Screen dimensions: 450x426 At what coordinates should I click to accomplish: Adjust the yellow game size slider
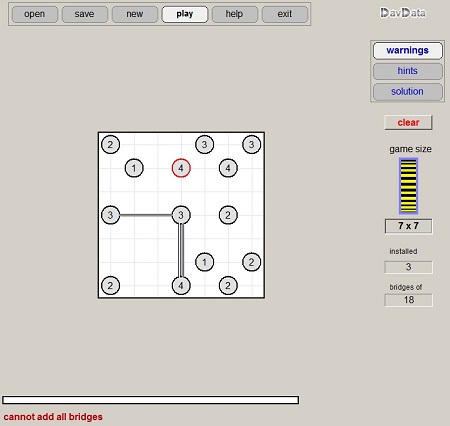408,186
